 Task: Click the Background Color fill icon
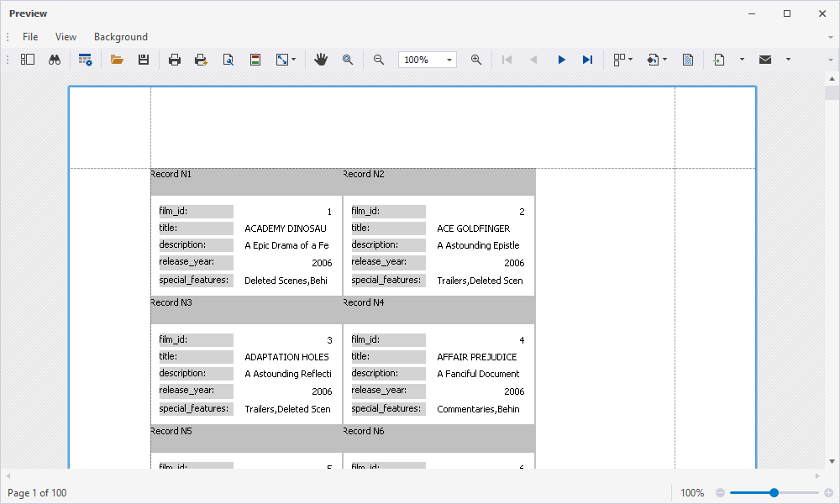coord(653,60)
